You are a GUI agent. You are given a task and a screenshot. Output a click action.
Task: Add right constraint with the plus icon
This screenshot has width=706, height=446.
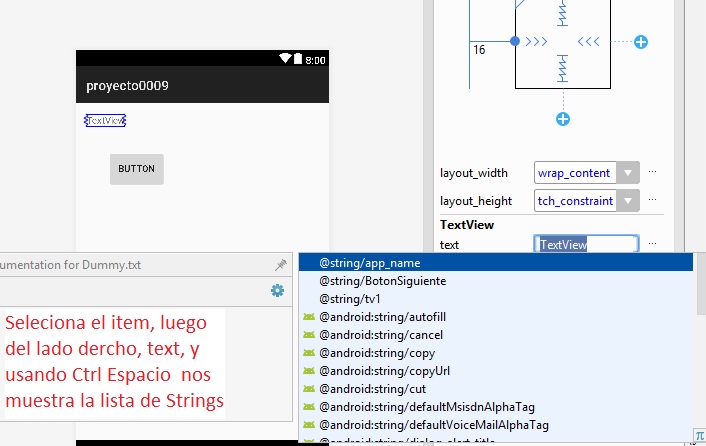(641, 42)
